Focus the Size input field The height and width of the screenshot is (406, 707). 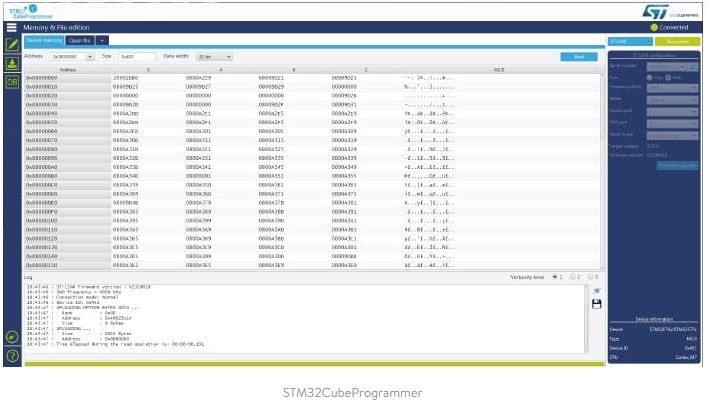(137, 57)
